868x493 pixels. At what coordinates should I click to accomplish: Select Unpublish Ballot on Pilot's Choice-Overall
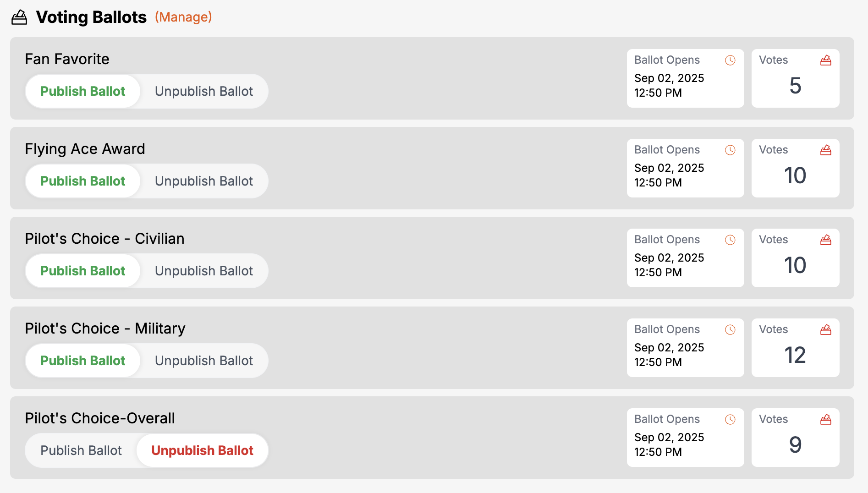(202, 451)
